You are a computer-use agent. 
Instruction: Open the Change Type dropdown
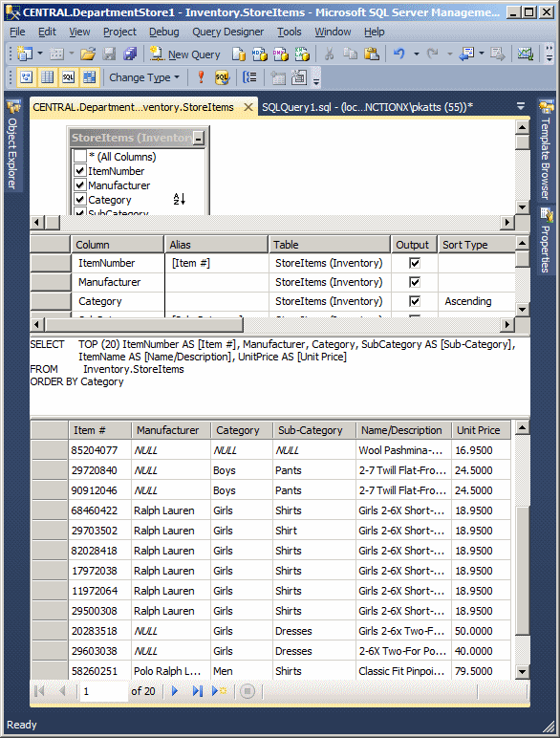tap(144, 77)
